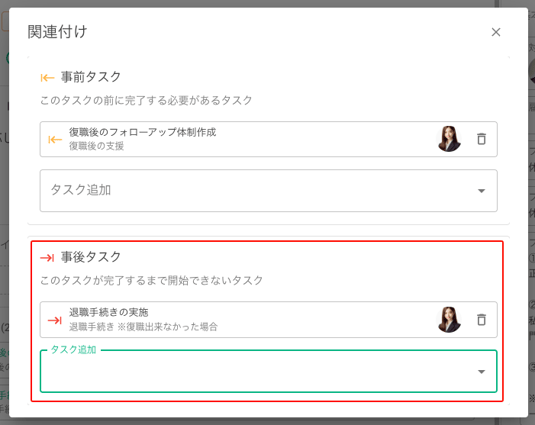Click red successor icon in 退職手続きの実施 row
Screen dimensions: 535x425
pyautogui.click(x=55, y=320)
